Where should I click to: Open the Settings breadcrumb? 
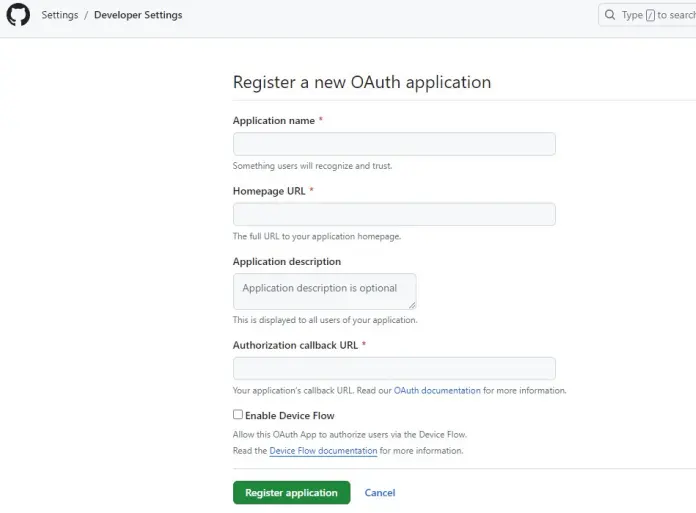(x=60, y=15)
